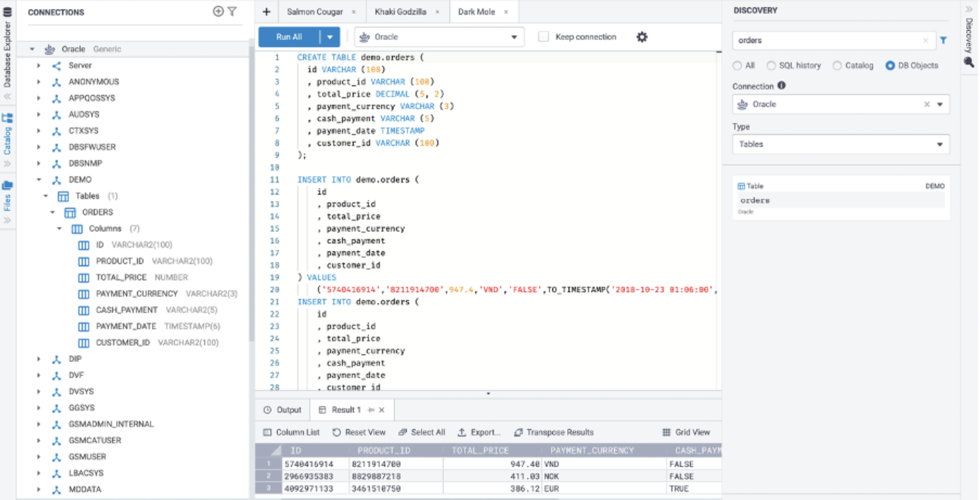980x500 pixels.
Task: Close the Result 1 tab
Action: [382, 410]
